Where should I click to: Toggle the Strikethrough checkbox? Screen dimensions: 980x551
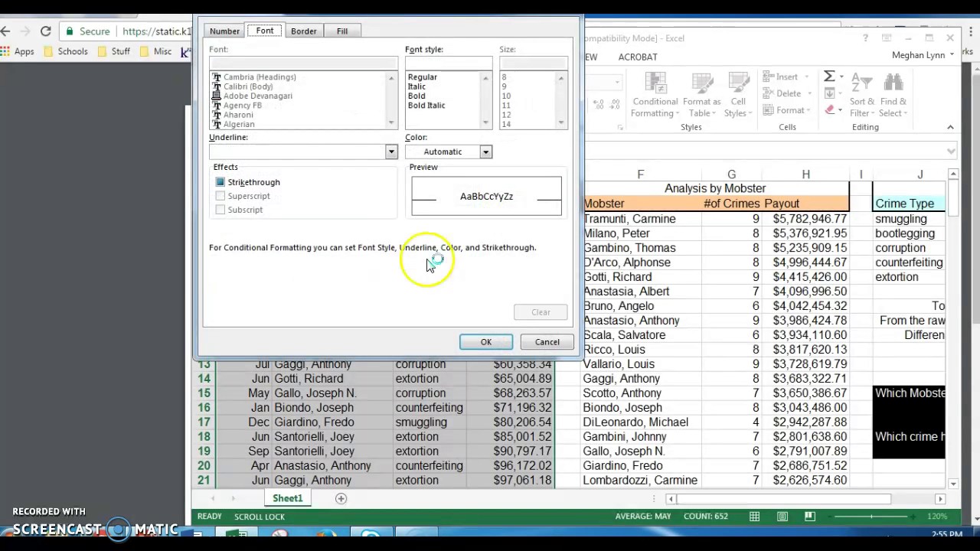(x=220, y=182)
